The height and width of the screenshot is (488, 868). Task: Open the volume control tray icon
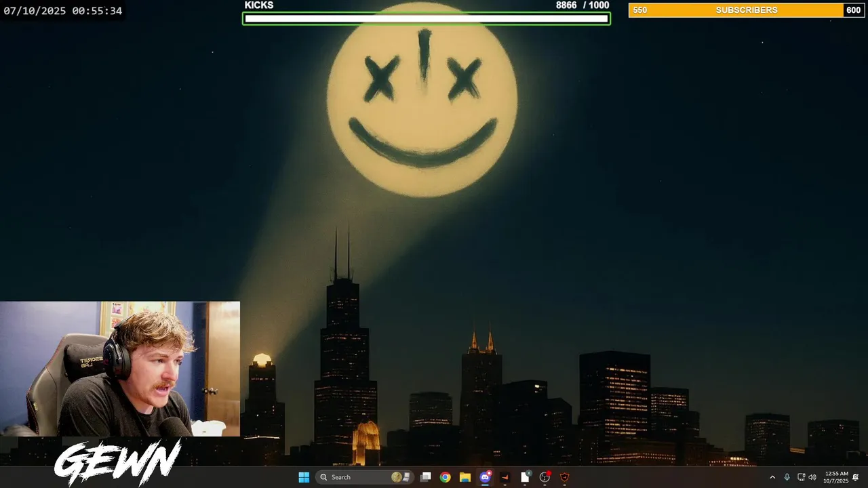pyautogui.click(x=812, y=477)
